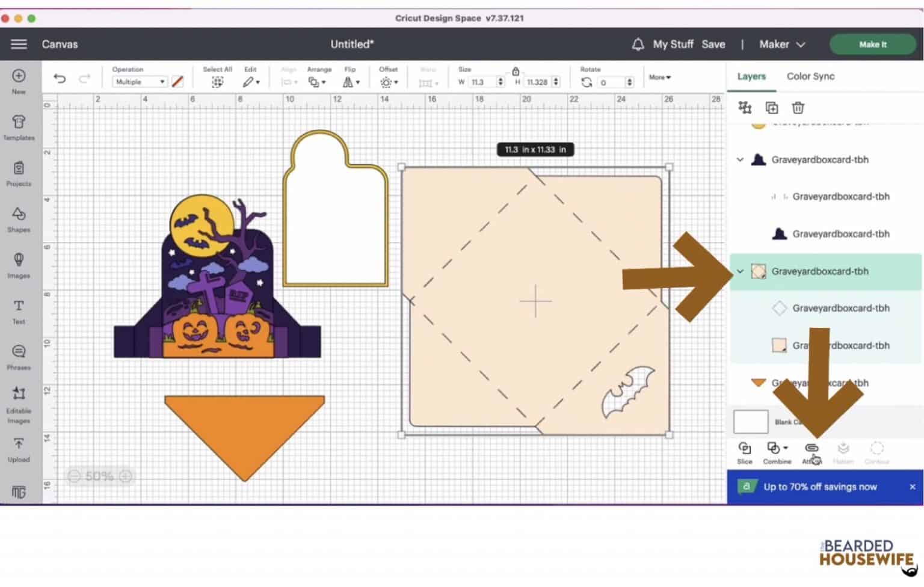This screenshot has width=924, height=587.
Task: Open the hamburger menu next to Canvas
Action: (19, 44)
